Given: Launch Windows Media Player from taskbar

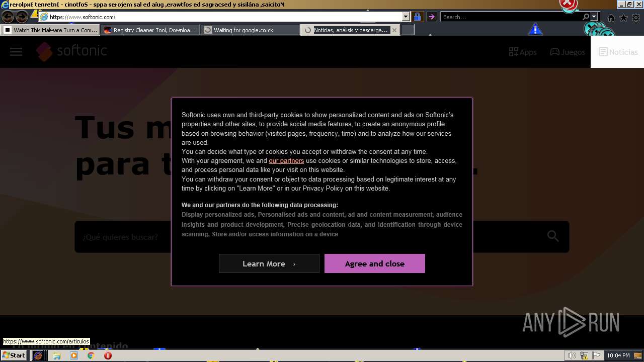Looking at the screenshot, I should (74, 355).
